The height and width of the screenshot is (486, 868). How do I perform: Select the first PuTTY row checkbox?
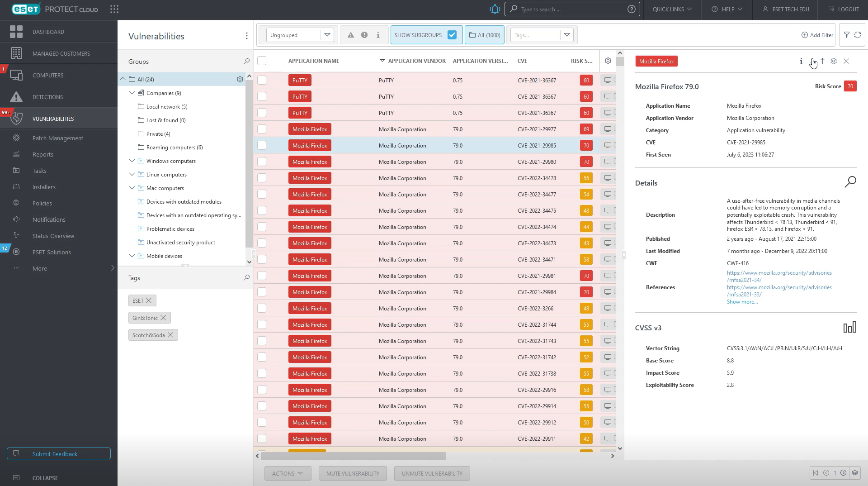(262, 80)
